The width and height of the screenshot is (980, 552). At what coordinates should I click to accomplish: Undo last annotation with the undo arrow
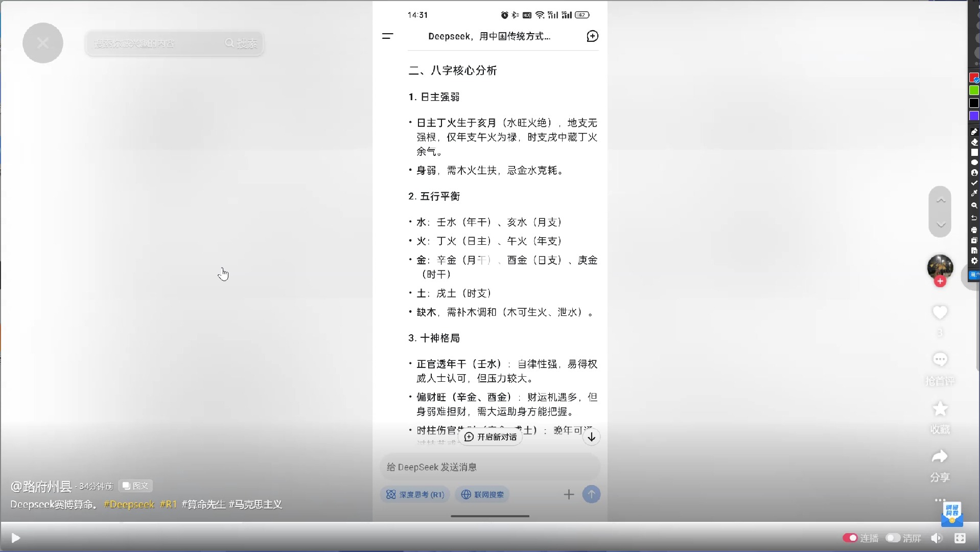(974, 218)
